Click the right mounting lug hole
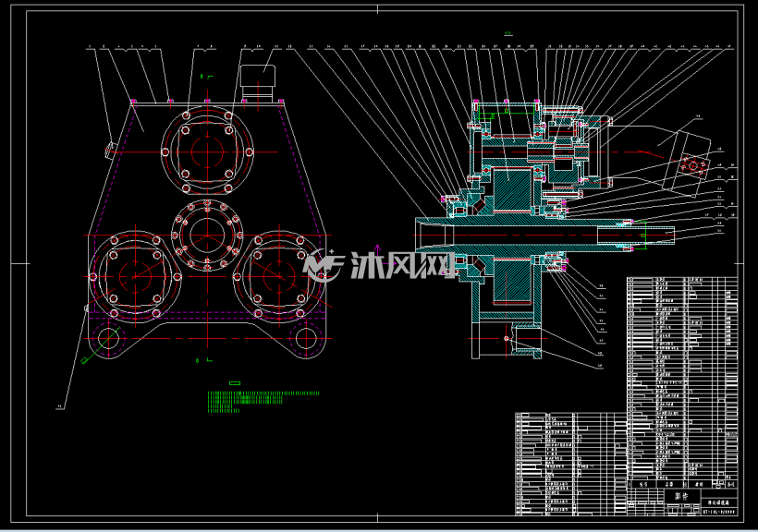Viewport: 758px width, 532px height. [306, 338]
